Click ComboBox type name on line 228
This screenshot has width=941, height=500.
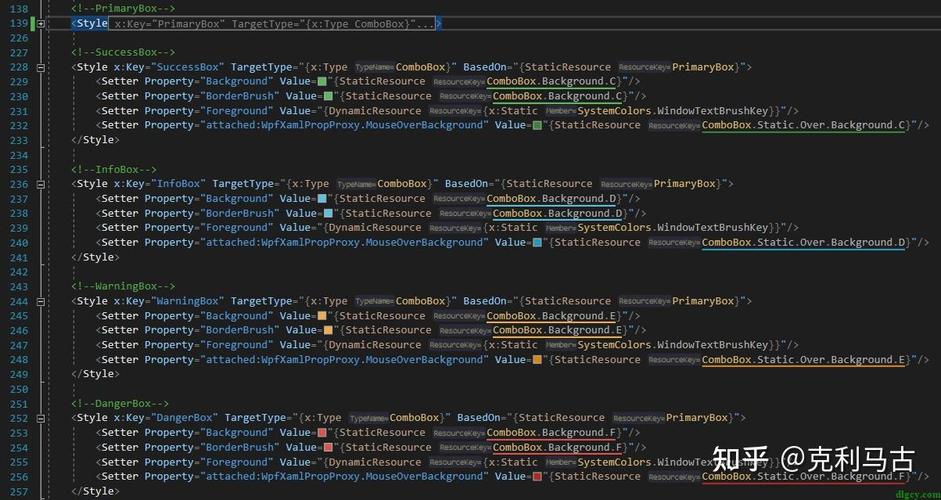(420, 67)
